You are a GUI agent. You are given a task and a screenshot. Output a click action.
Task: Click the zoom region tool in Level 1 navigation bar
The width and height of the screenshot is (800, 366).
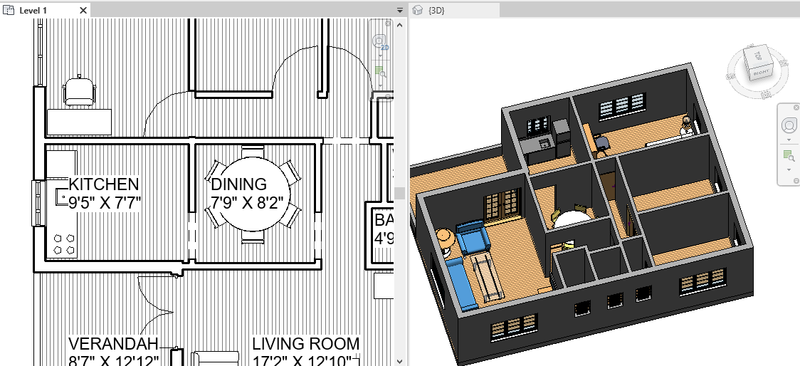[x=380, y=71]
